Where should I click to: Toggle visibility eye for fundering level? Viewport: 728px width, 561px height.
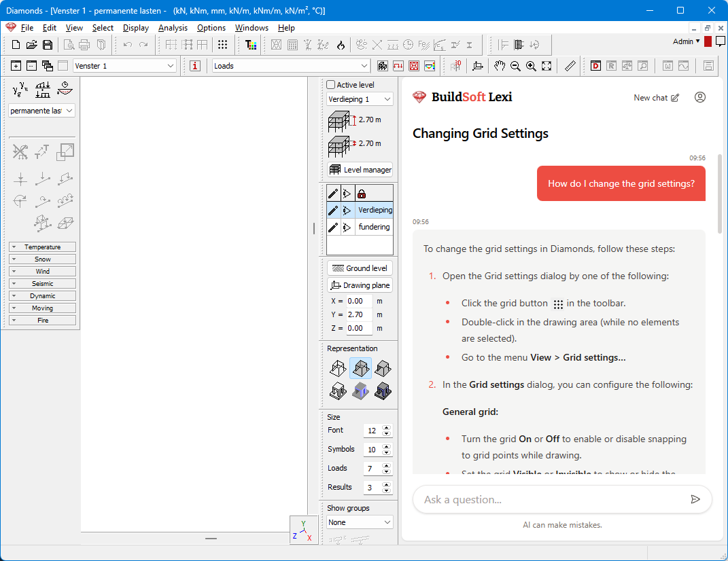coord(347,227)
